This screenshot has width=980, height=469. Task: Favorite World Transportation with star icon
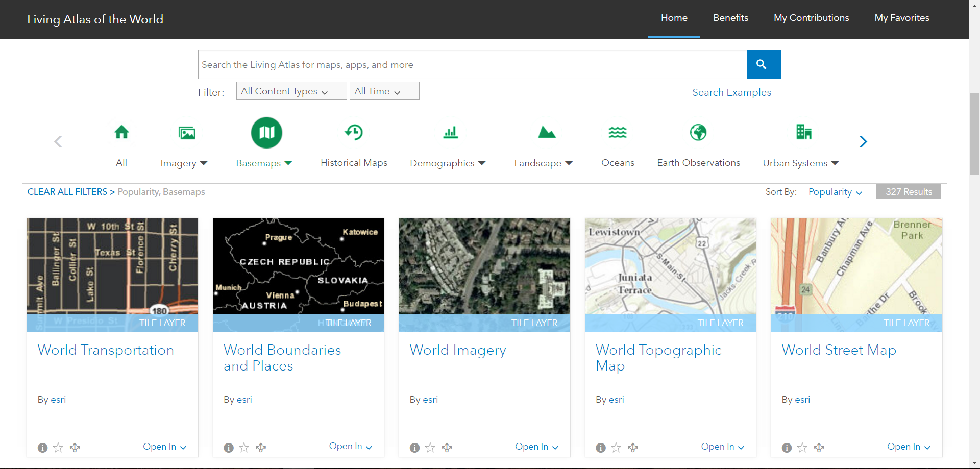[x=58, y=448]
